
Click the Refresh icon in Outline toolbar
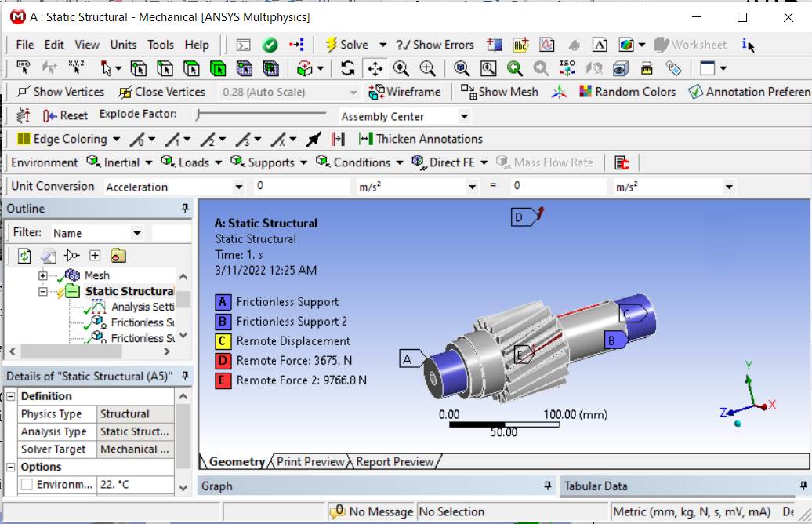tap(24, 256)
